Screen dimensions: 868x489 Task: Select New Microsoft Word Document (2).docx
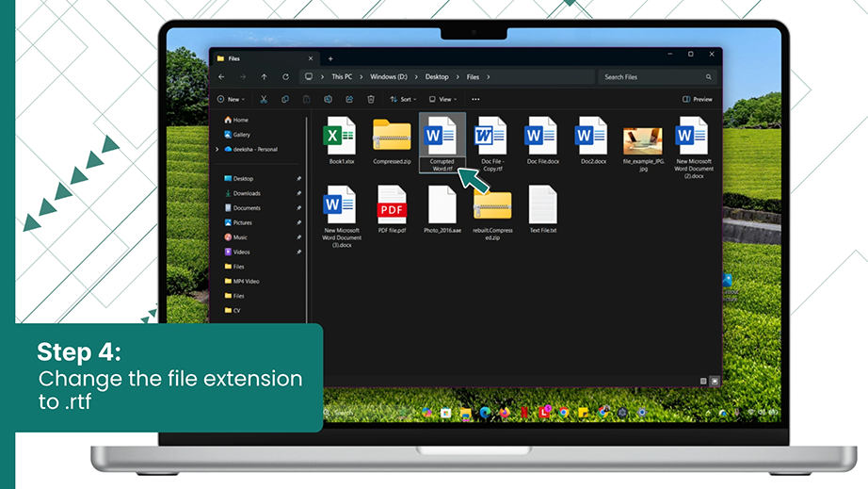[x=693, y=147]
